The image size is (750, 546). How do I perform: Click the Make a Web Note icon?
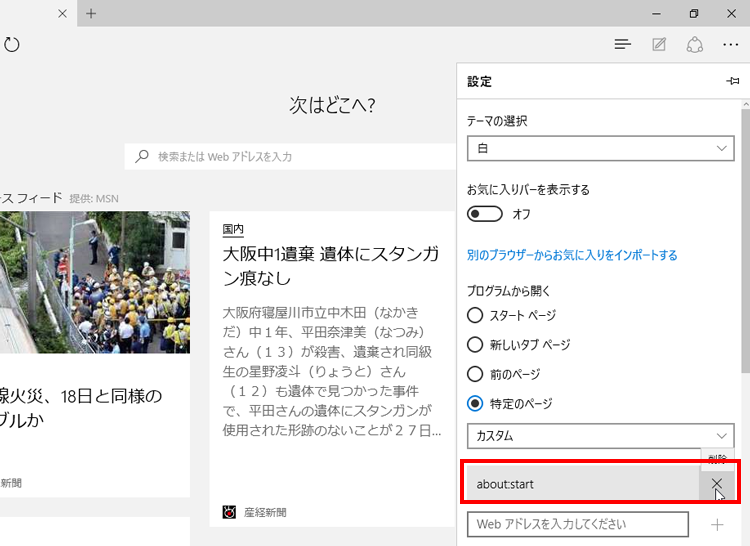click(x=659, y=44)
